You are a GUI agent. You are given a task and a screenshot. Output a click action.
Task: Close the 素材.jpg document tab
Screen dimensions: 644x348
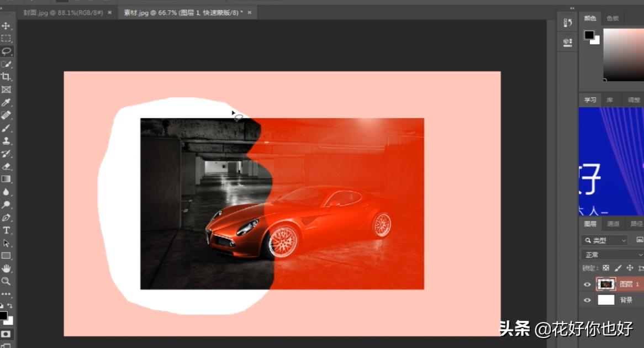point(249,13)
